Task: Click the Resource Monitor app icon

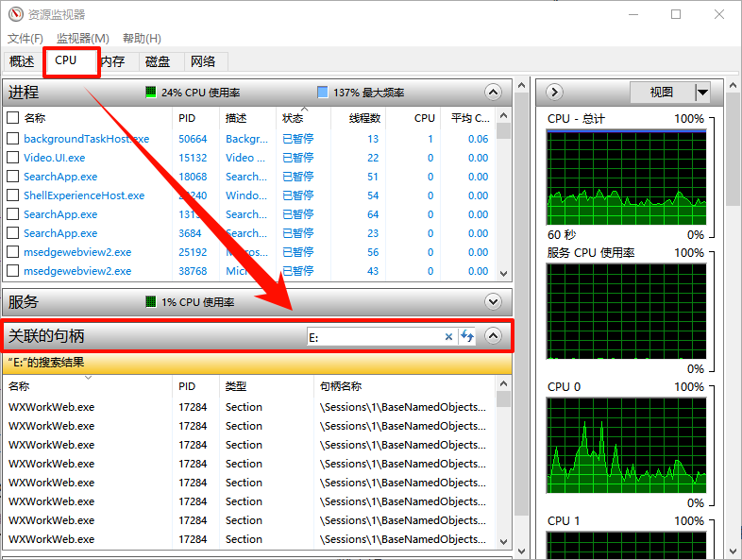Action: click(16, 14)
